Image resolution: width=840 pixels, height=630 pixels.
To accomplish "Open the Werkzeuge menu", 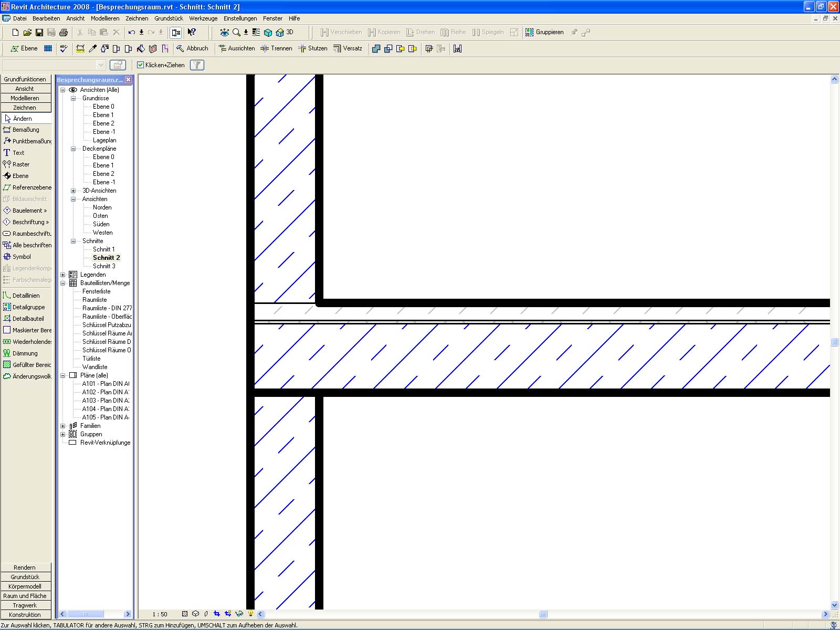I will point(203,18).
